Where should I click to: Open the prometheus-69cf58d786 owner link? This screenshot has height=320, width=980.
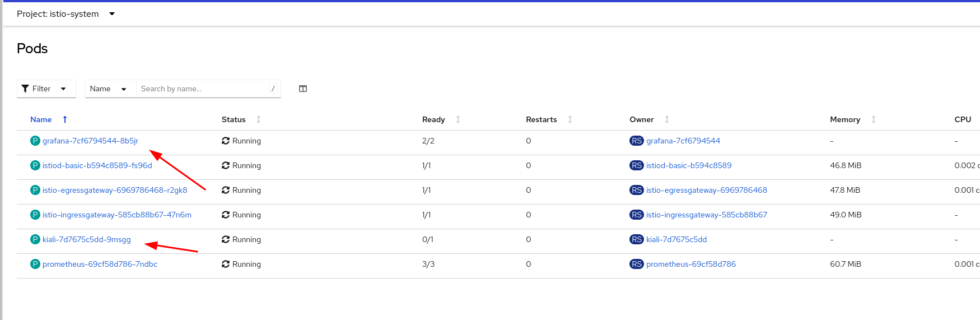coord(691,264)
